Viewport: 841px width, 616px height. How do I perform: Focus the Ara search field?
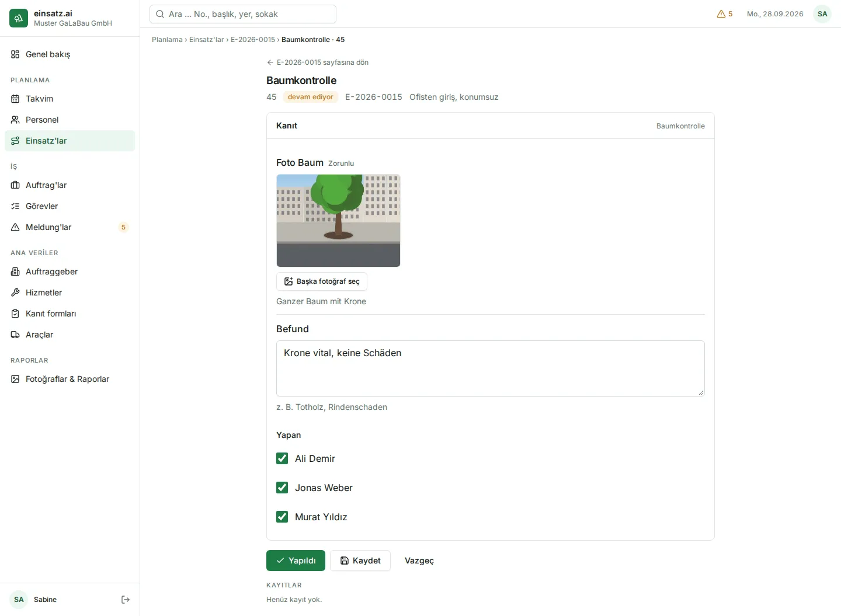pyautogui.click(x=243, y=14)
